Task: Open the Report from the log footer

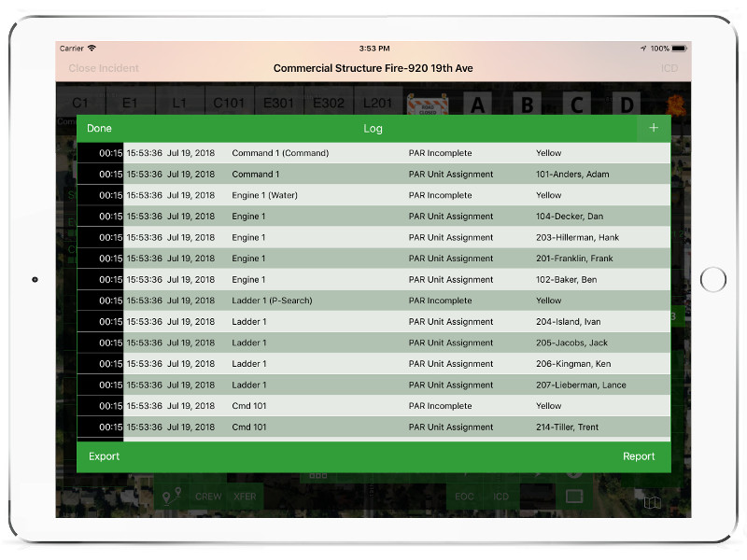Action: click(x=639, y=456)
